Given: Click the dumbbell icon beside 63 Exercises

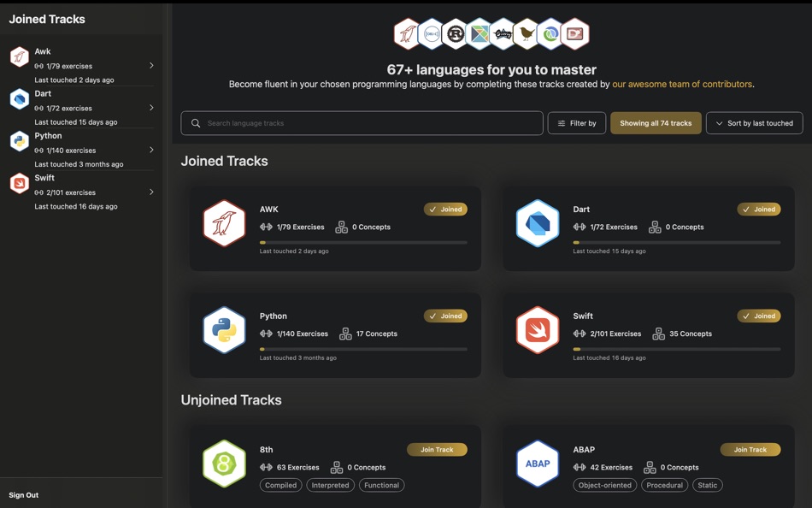Looking at the screenshot, I should point(266,468).
